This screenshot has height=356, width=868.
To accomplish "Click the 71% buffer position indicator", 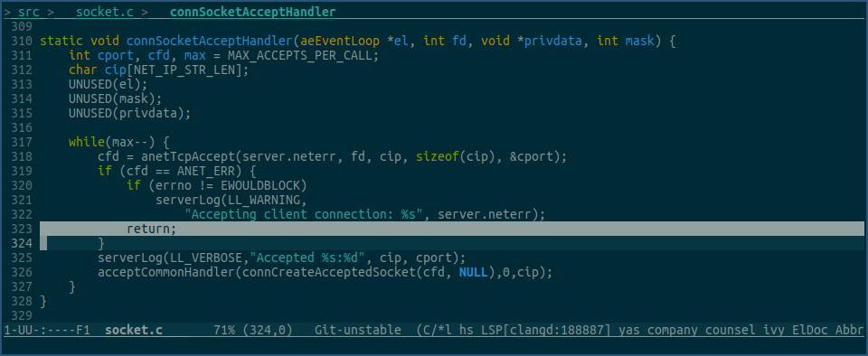I will (x=223, y=330).
